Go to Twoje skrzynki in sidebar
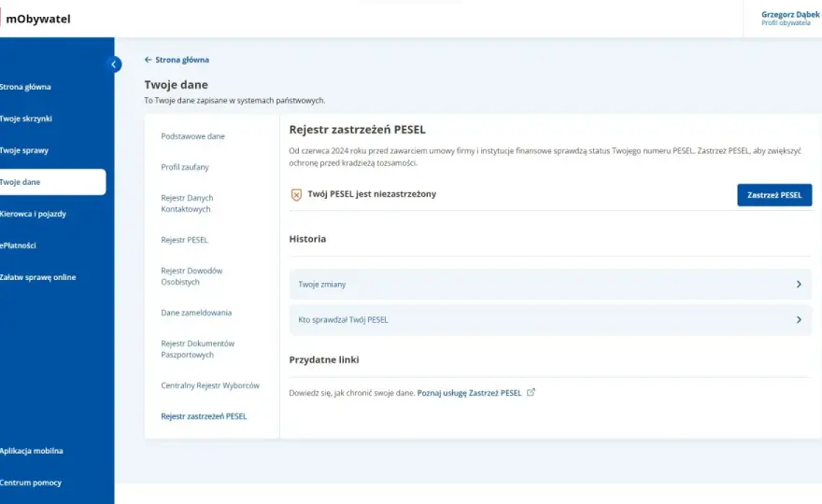This screenshot has width=822, height=504. (26, 119)
